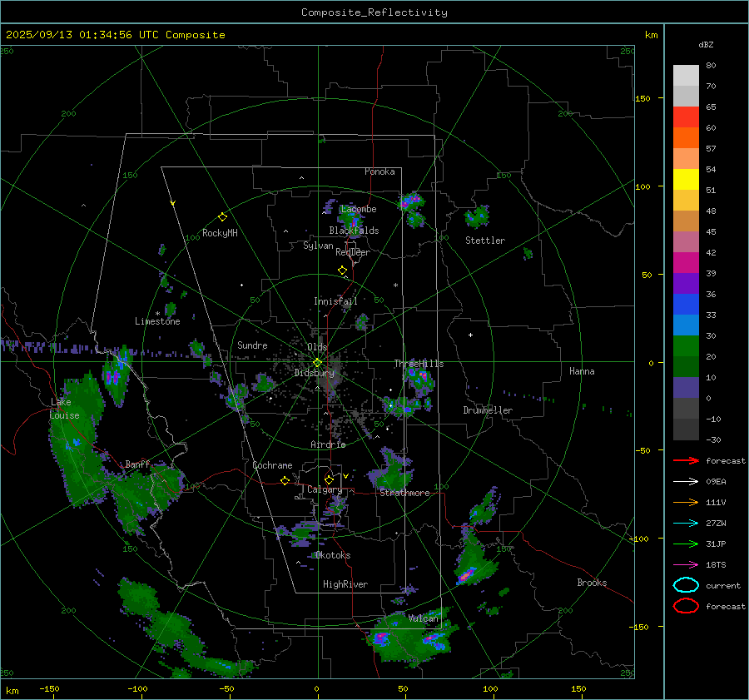Click the red forecast ellipse legend icon
This screenshot has width=749, height=700.
pos(686,606)
